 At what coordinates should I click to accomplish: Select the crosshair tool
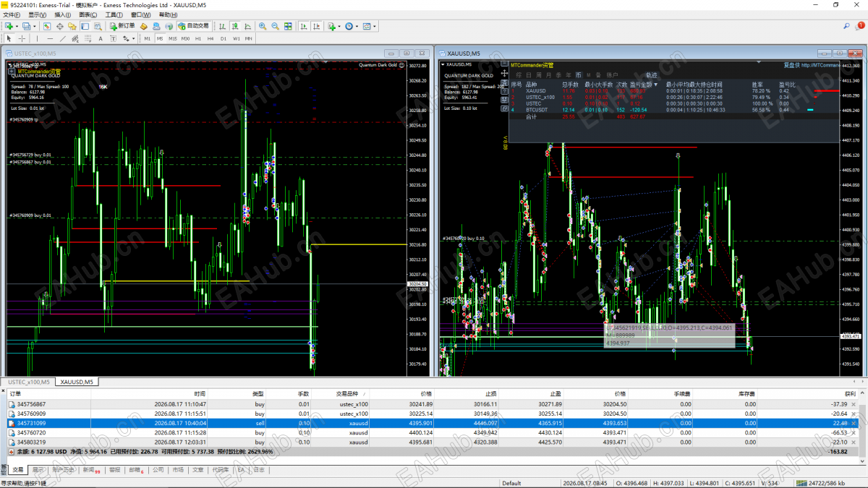click(x=22, y=38)
